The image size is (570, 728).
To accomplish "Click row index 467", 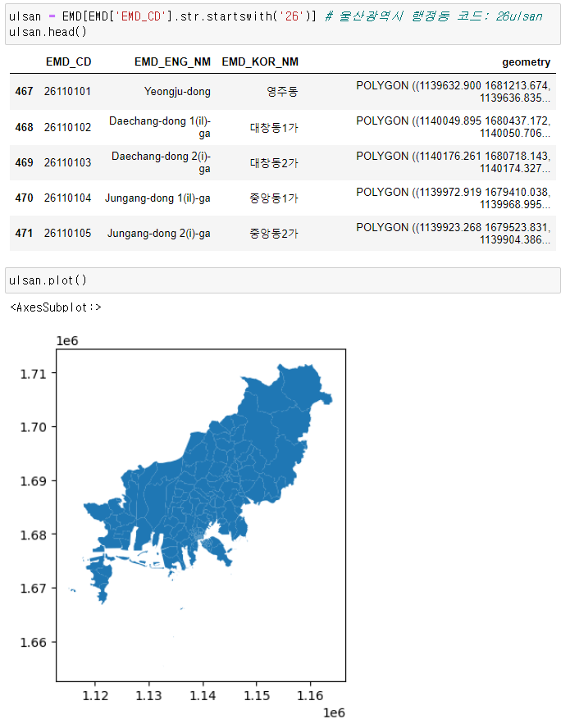I will [x=24, y=92].
